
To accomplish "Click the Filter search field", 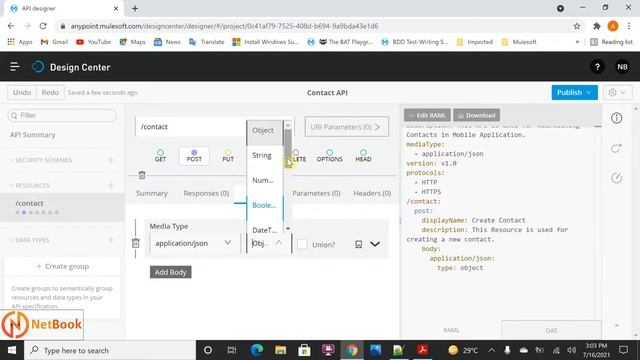I will 62,116.
